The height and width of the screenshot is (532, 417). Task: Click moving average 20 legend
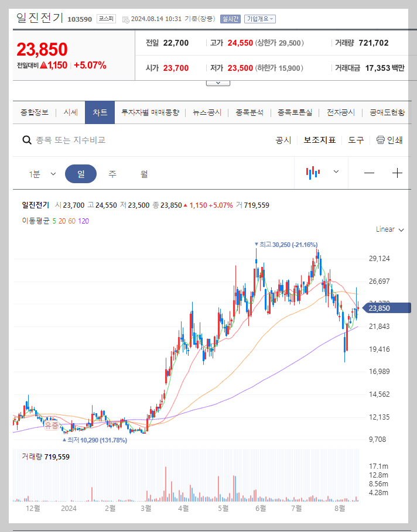[x=62, y=221]
